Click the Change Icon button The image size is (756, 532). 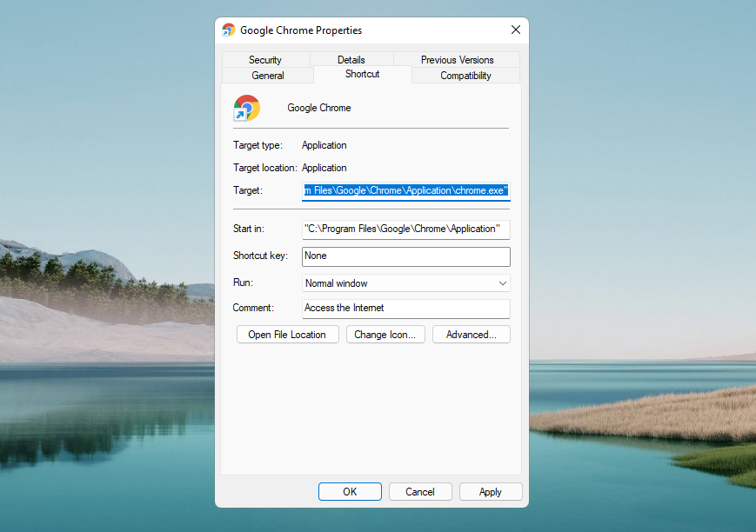[385, 335]
